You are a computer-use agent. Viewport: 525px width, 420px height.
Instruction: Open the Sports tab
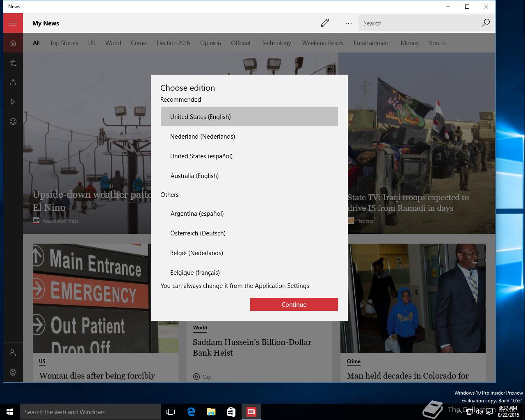(x=437, y=43)
